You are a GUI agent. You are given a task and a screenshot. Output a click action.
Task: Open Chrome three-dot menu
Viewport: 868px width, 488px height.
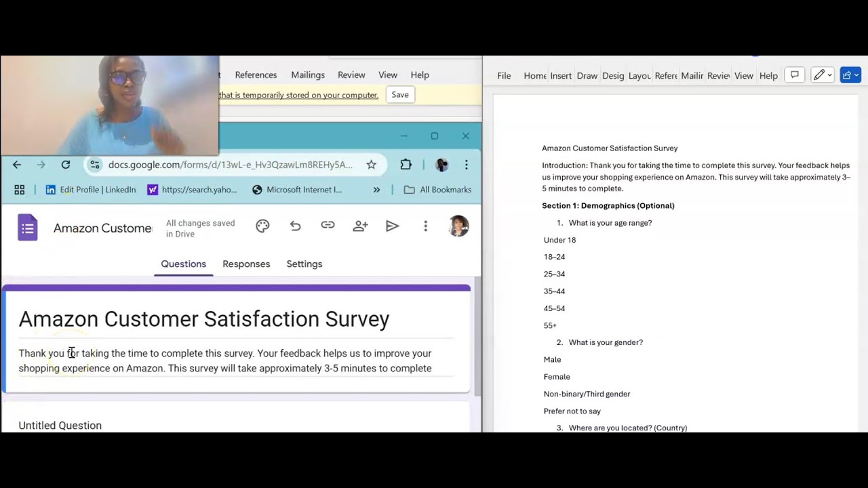click(466, 165)
